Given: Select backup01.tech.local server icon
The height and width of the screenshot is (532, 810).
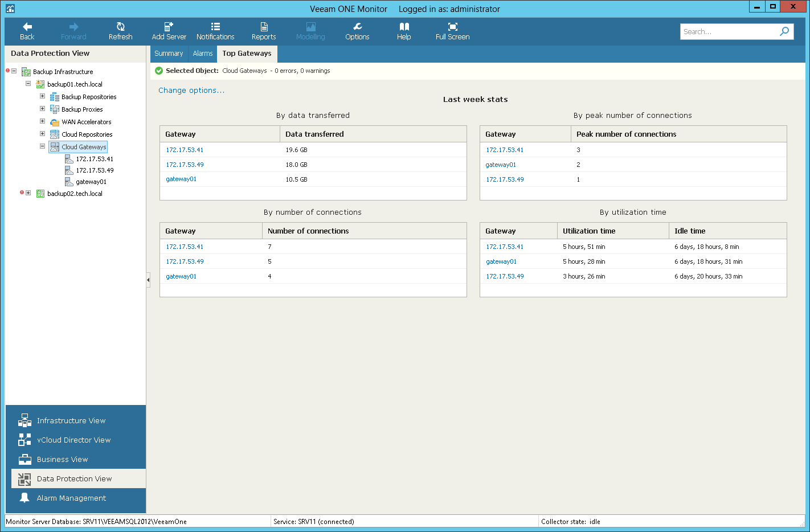Looking at the screenshot, I should tap(40, 84).
